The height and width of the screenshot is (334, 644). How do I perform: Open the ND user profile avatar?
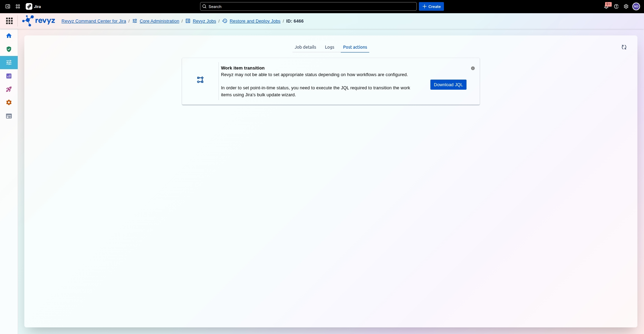point(636,7)
